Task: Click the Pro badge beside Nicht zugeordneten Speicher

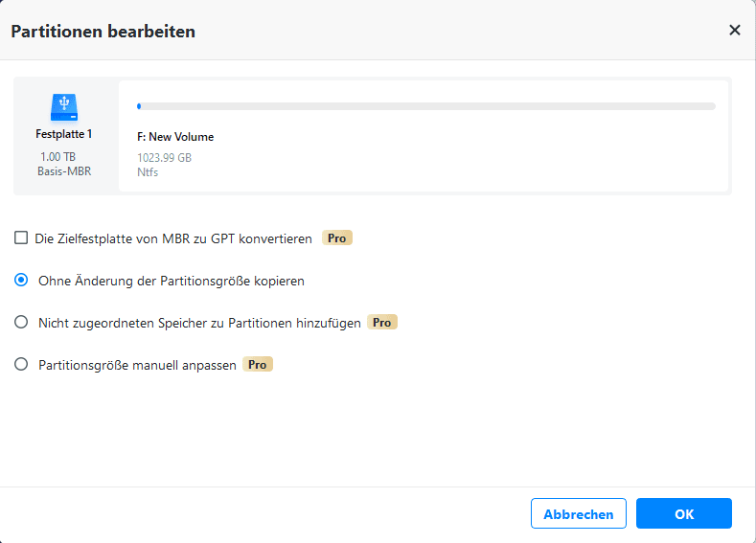Action: tap(382, 323)
